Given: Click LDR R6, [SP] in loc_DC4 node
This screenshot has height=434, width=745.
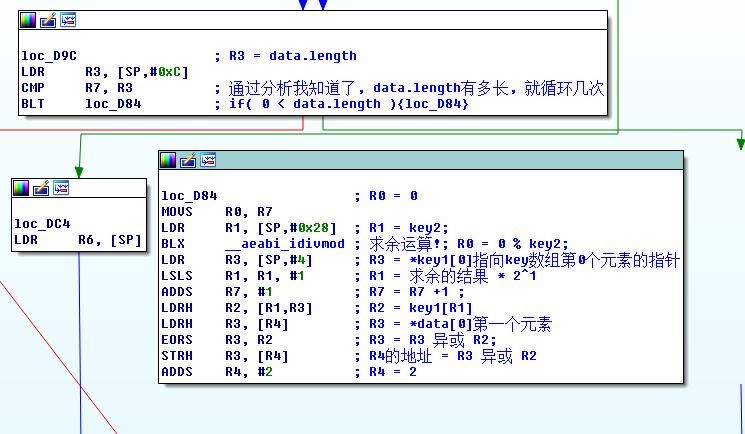Looking at the screenshot, I should coord(78,240).
